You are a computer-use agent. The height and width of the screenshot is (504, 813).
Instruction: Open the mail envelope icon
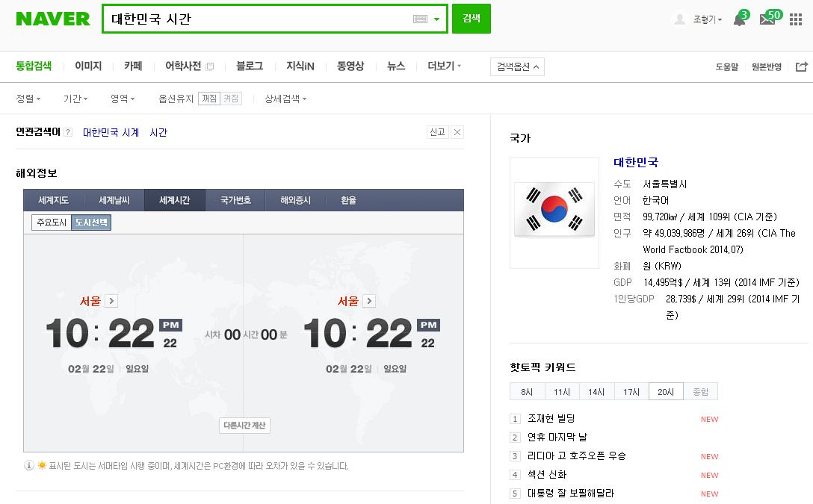tap(767, 20)
